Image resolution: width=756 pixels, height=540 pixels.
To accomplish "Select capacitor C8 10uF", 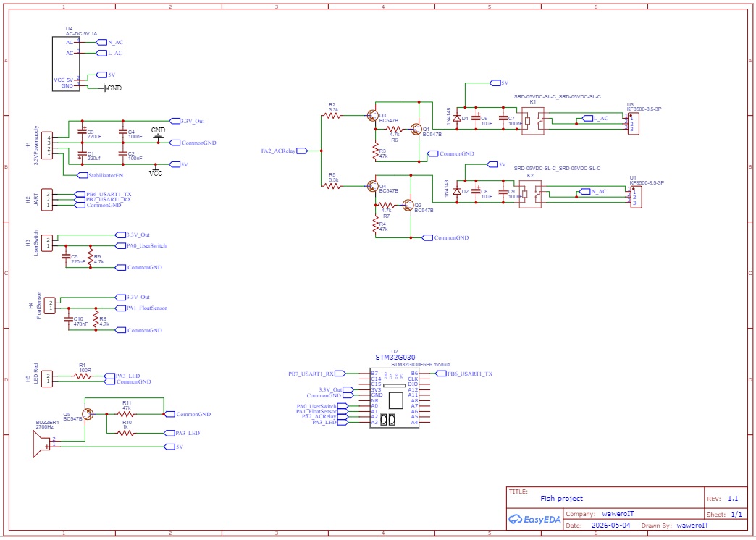I will [x=476, y=192].
